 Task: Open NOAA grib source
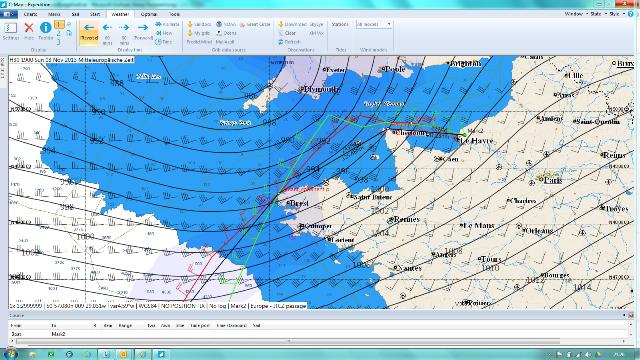pos(226,24)
